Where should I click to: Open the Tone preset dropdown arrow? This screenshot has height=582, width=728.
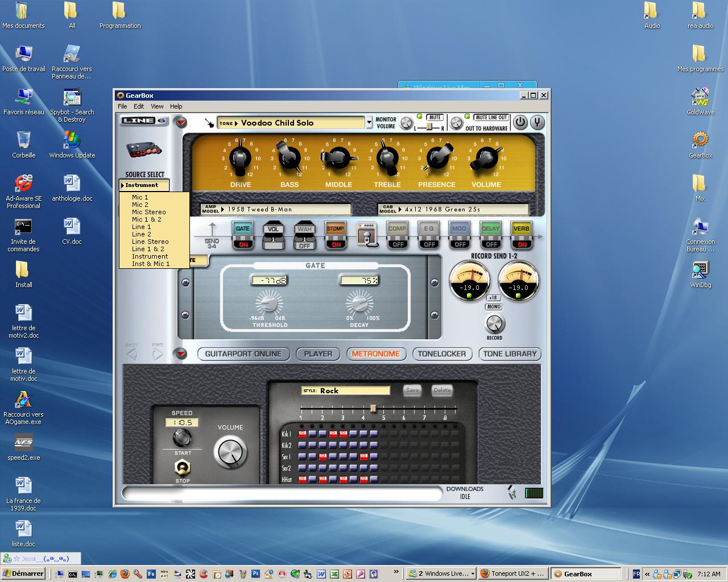(x=369, y=123)
